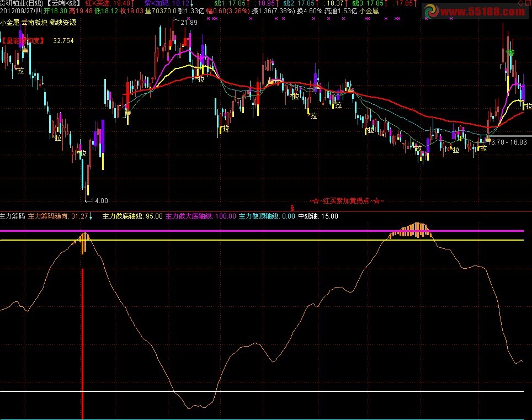Select the 【云端K线】 indicator label

click(x=63, y=3)
